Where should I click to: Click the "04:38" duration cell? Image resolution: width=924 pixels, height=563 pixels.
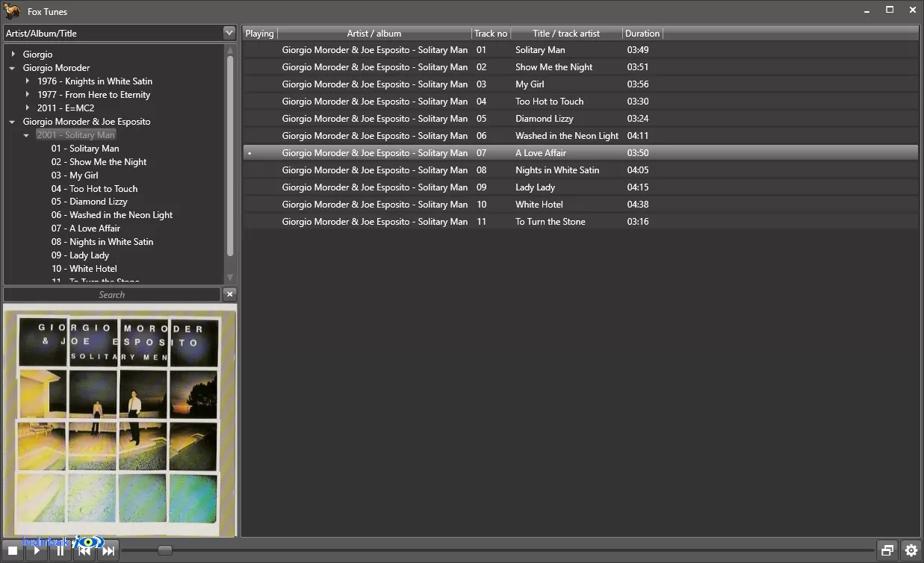tap(638, 205)
